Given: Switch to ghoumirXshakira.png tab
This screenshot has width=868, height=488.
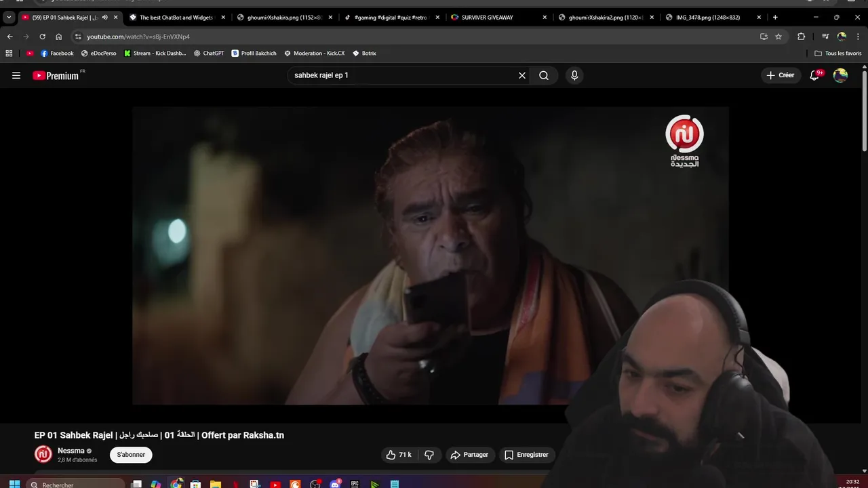Looking at the screenshot, I should [x=283, y=17].
